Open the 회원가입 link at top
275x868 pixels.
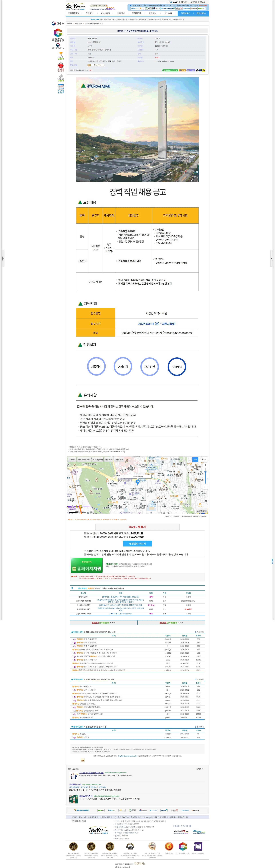[184, 2]
